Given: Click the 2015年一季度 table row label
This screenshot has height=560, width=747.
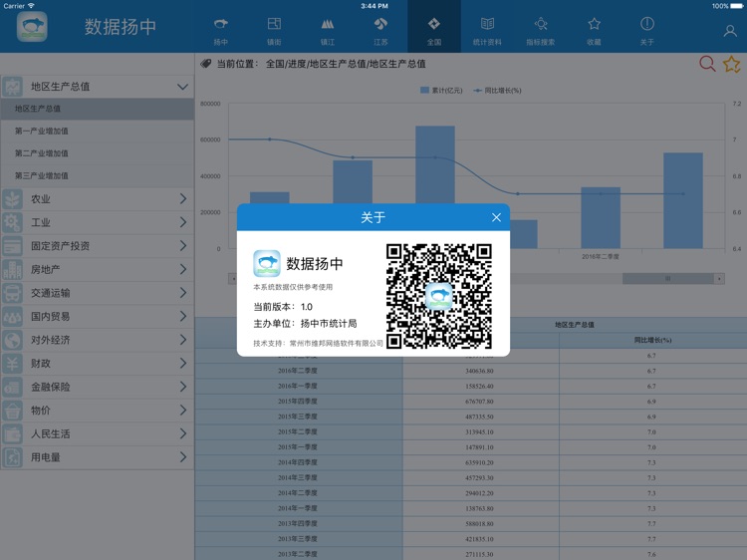Looking at the screenshot, I should pos(298,447).
